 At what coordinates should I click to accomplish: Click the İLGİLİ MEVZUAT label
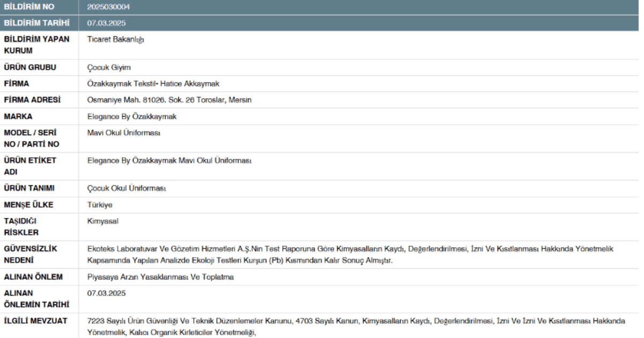tap(35, 321)
